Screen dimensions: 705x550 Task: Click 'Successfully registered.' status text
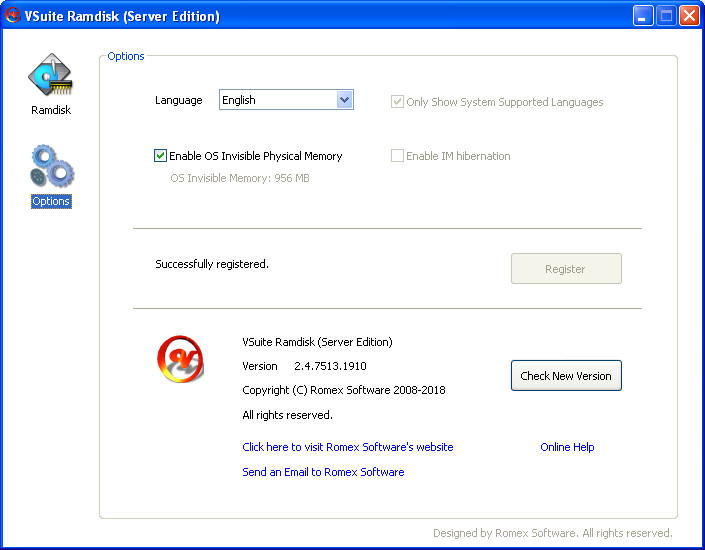(x=212, y=264)
